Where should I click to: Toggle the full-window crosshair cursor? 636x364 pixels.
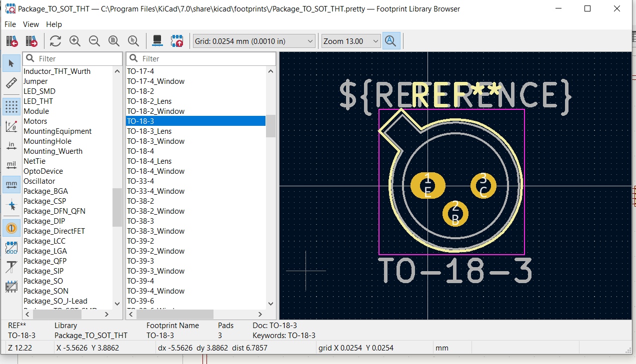[11, 204]
